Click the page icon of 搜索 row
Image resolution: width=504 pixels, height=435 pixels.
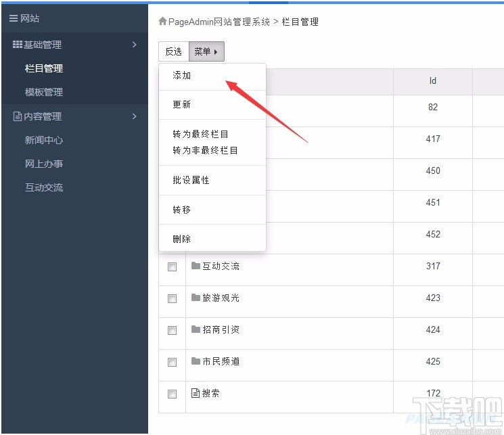(196, 393)
